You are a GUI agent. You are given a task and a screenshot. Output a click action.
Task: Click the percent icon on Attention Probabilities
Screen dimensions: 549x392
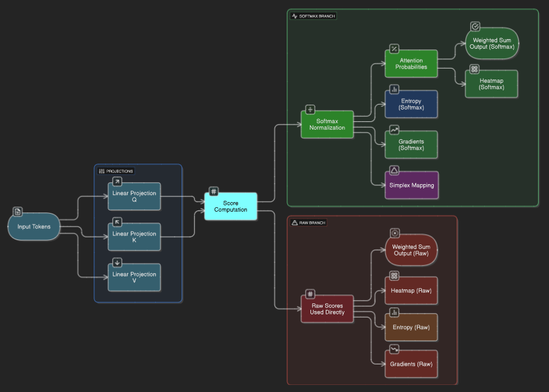(x=394, y=49)
